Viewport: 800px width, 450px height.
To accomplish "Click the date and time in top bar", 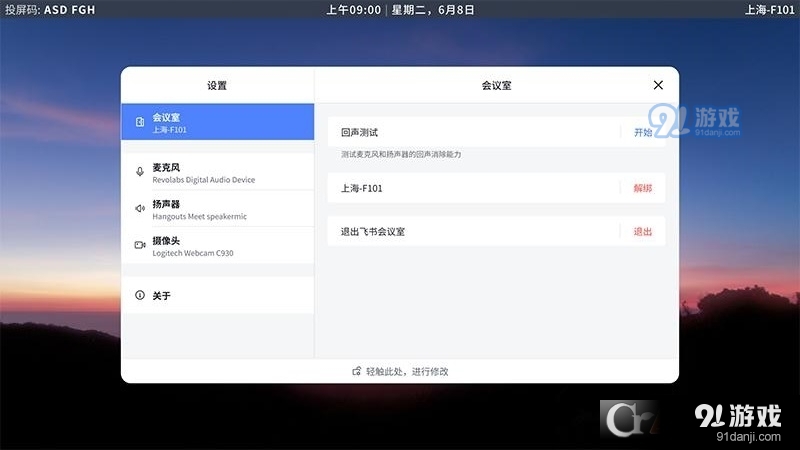I will 401,10.
